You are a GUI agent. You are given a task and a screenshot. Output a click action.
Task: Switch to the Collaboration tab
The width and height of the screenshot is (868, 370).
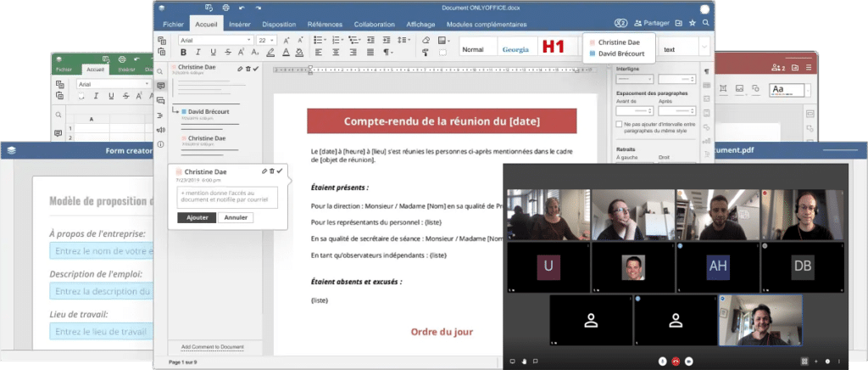[374, 25]
